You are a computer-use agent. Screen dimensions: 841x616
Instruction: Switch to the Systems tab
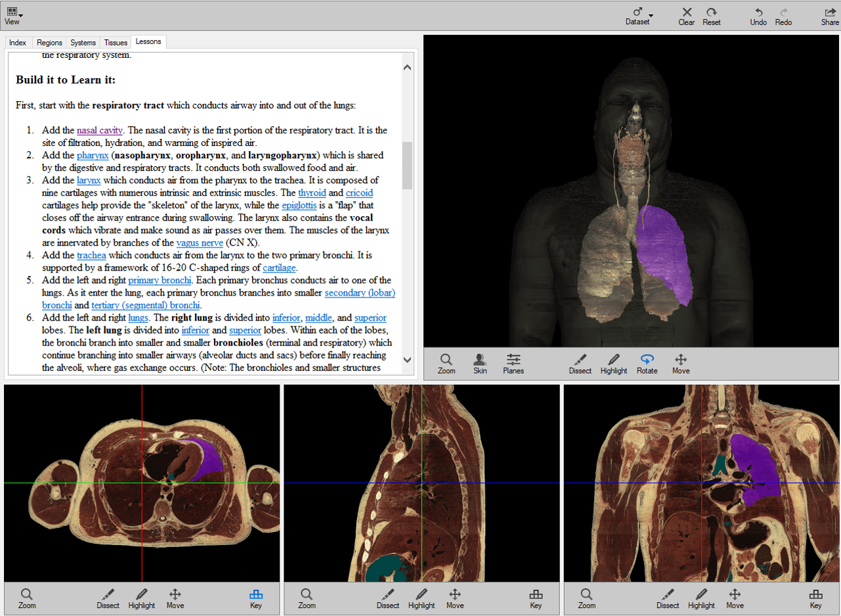click(x=83, y=42)
